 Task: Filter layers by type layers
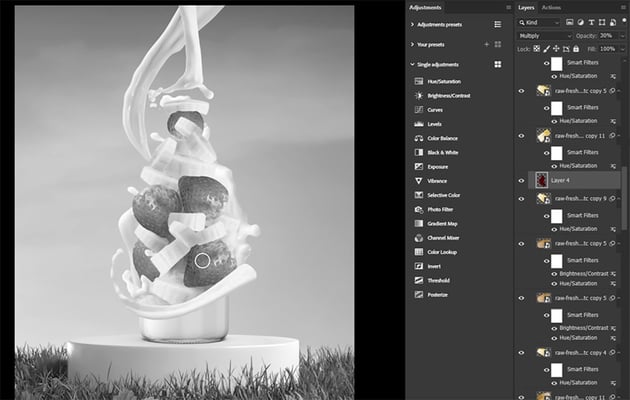point(591,22)
